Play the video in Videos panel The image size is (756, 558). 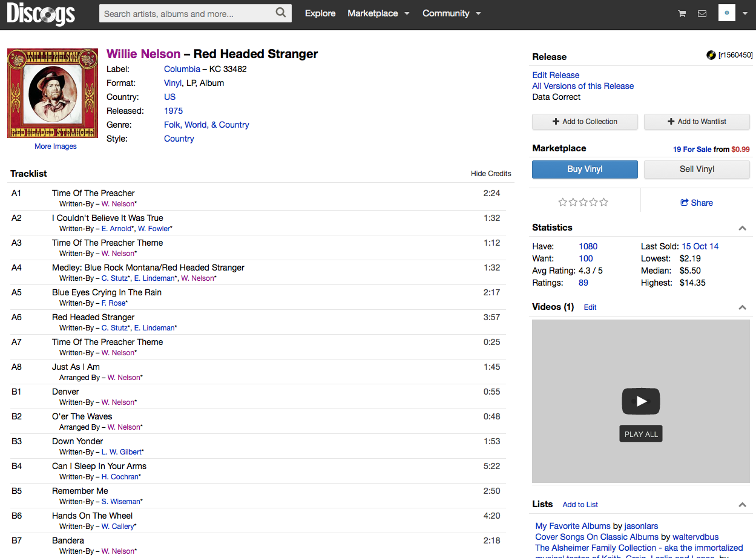tap(641, 401)
